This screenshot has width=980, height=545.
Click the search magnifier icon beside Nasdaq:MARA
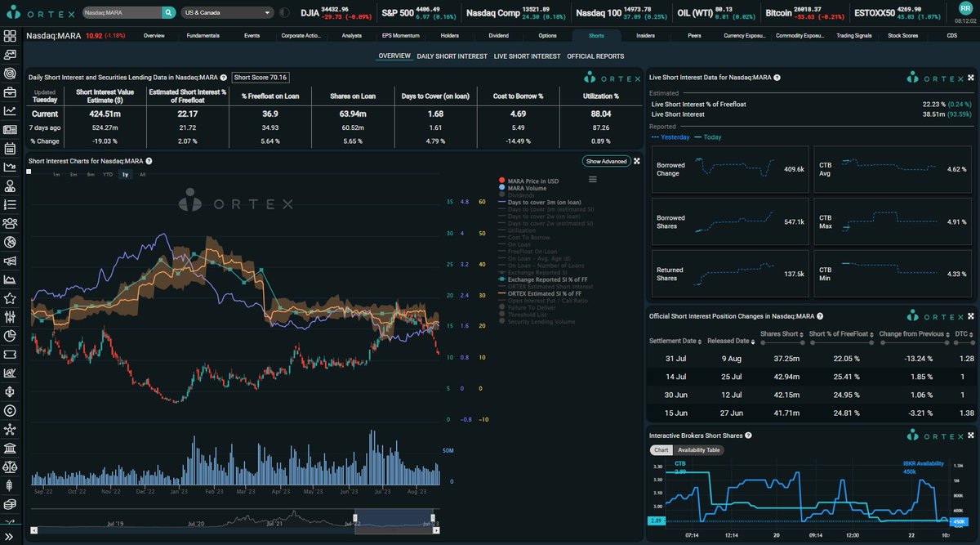click(x=168, y=13)
